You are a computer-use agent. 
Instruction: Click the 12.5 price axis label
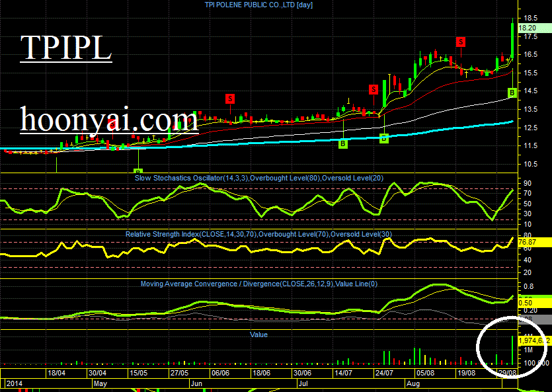[x=531, y=128]
